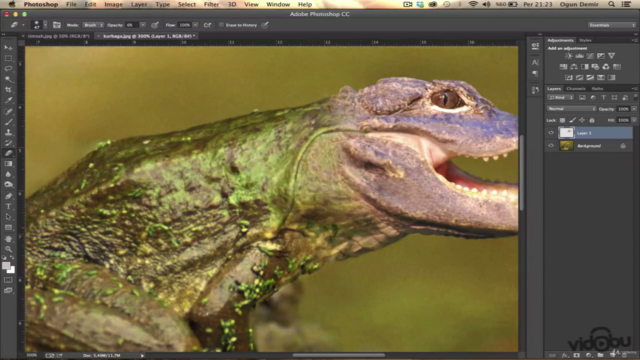Screen dimensions: 640x360
Task: Toggle pressure for size button
Action: click(x=265, y=25)
